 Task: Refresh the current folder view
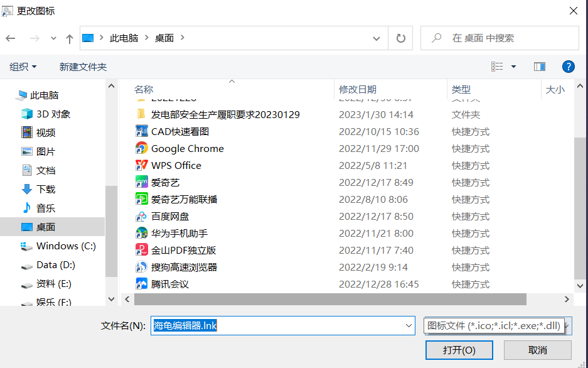click(400, 38)
